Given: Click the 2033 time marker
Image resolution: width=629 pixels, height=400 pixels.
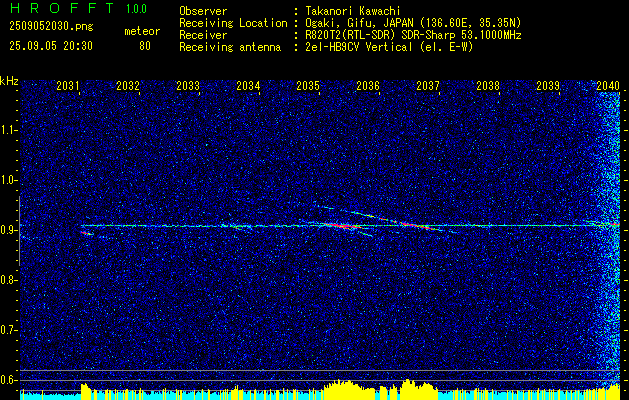Looking at the screenshot, I should 188,85.
